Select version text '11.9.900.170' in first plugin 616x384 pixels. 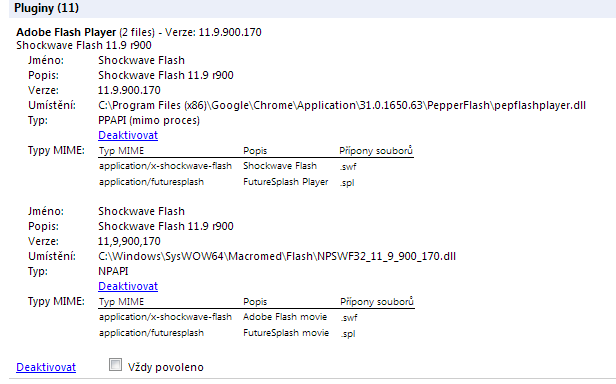point(129,90)
